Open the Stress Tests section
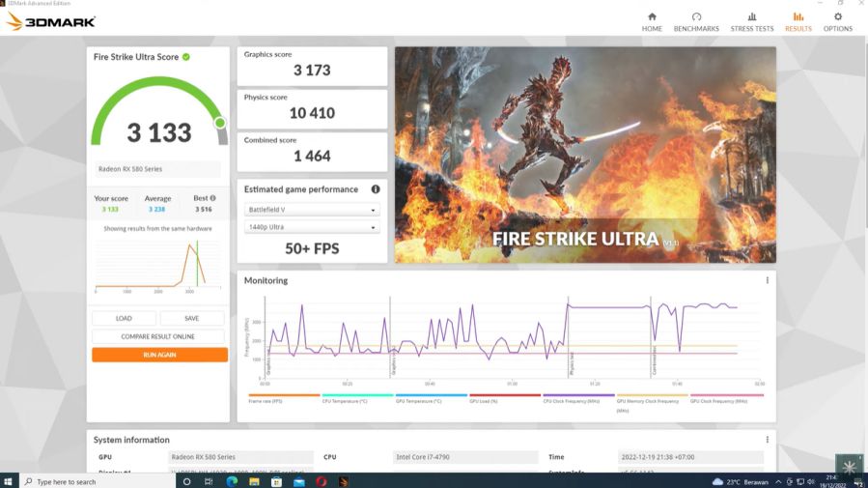 pyautogui.click(x=752, y=22)
